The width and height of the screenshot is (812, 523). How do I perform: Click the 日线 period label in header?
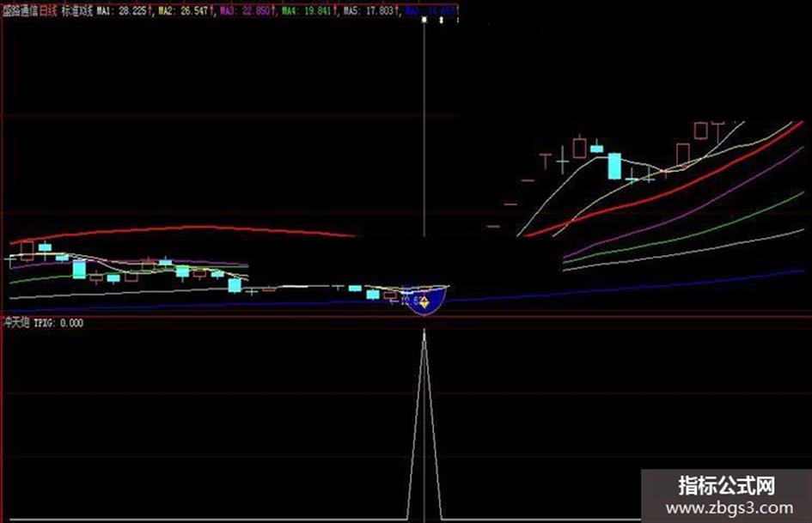click(48, 11)
